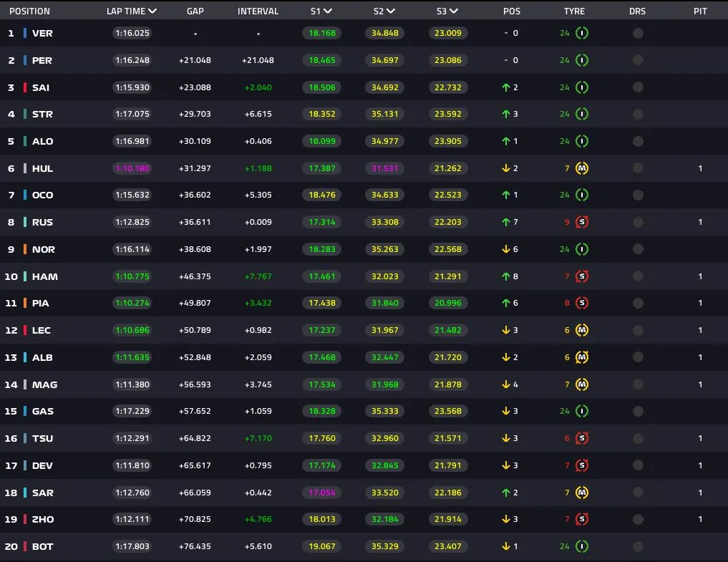This screenshot has height=562, width=728.
Task: Click Leclerc's medium tyre icon
Action: point(583,330)
